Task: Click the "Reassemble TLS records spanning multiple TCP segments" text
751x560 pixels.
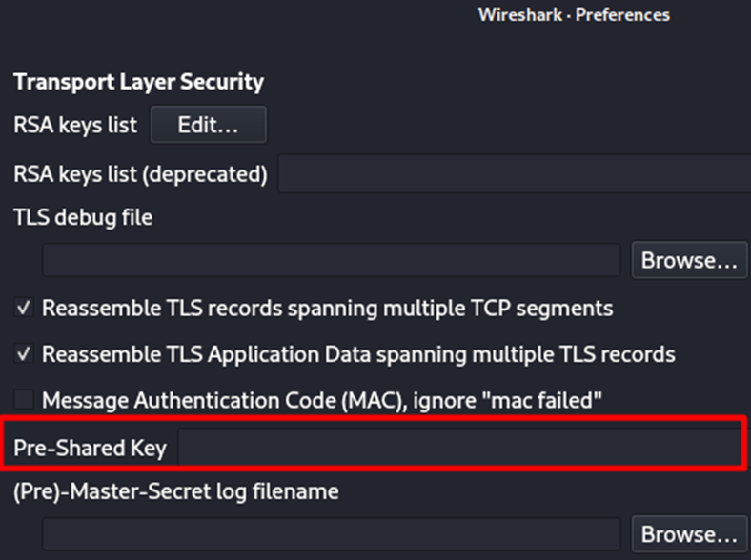Action: click(x=327, y=309)
